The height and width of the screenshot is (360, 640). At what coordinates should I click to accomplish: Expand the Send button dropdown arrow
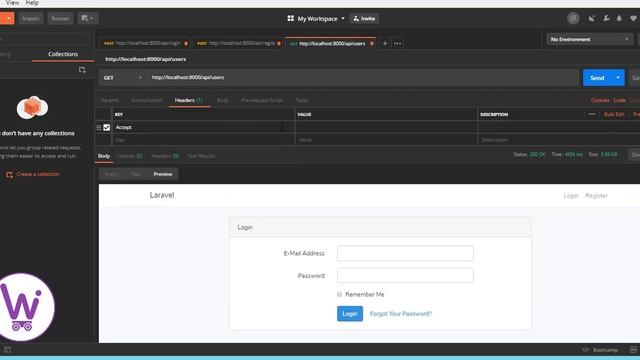[618, 78]
